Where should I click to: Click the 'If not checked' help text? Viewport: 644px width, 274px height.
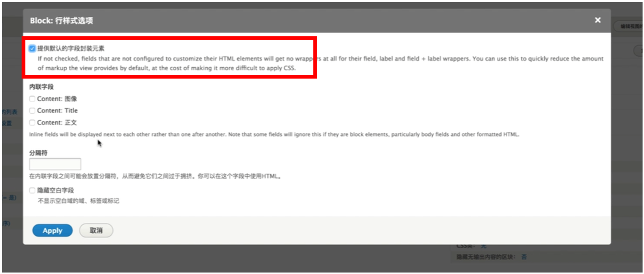[x=321, y=63]
